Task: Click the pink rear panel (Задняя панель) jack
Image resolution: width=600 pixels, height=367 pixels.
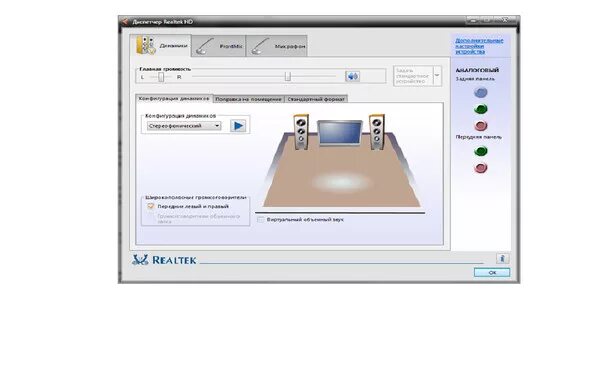Action: click(x=481, y=126)
